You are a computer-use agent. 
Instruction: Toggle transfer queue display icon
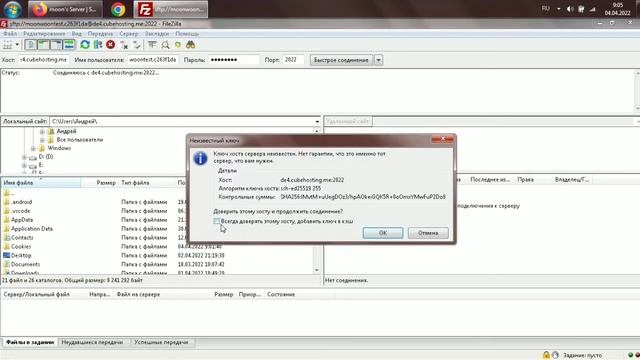(69, 45)
